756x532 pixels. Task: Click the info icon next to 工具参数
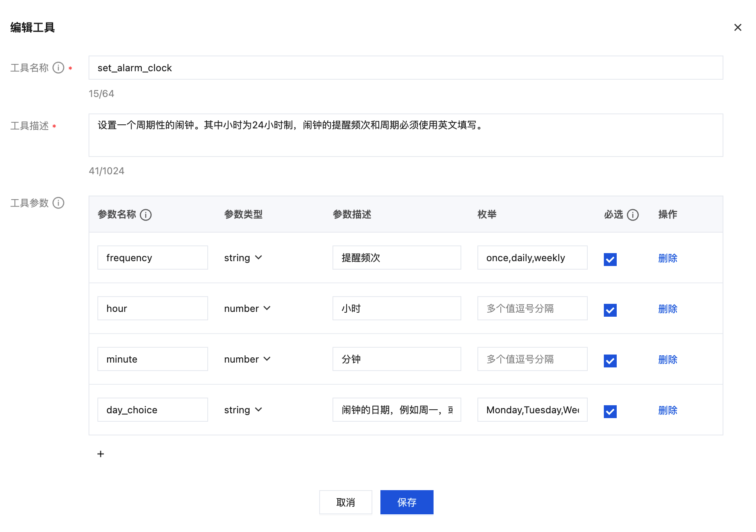pos(58,203)
